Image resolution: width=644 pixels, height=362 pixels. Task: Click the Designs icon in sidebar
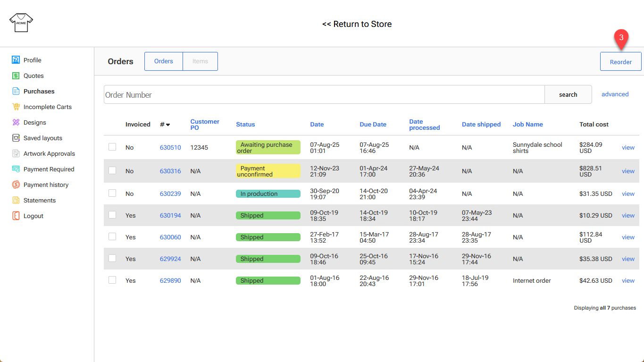(x=16, y=122)
